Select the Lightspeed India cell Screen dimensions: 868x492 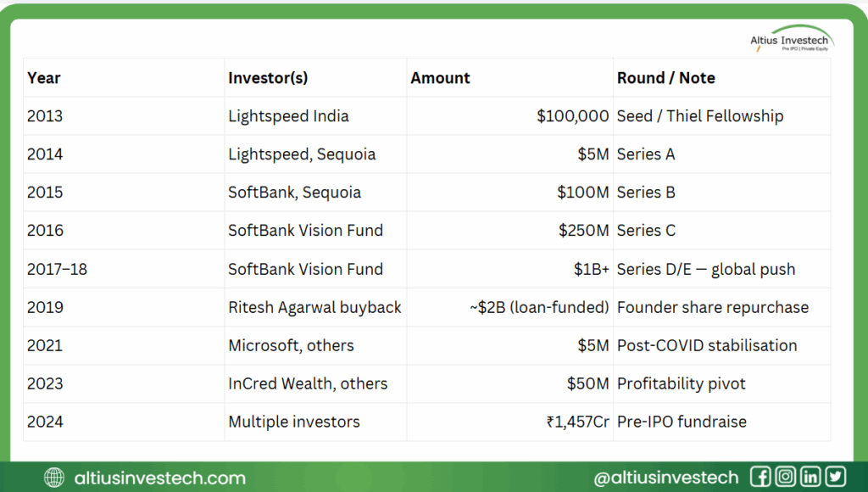[x=288, y=116]
